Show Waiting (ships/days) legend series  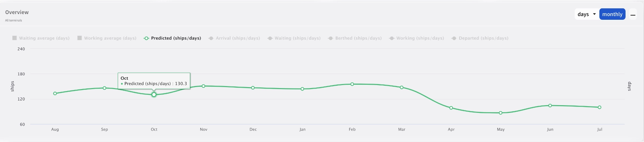[x=294, y=38]
